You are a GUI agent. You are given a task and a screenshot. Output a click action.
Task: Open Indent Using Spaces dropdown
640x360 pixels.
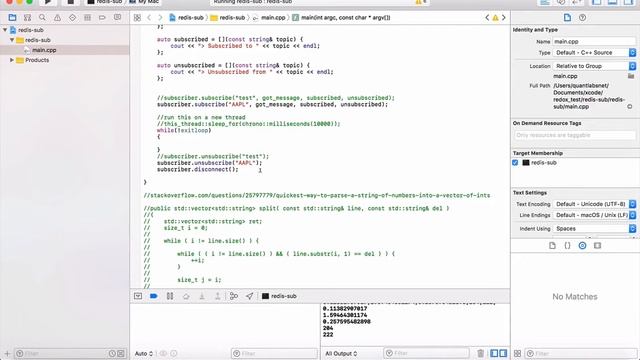coord(595,229)
